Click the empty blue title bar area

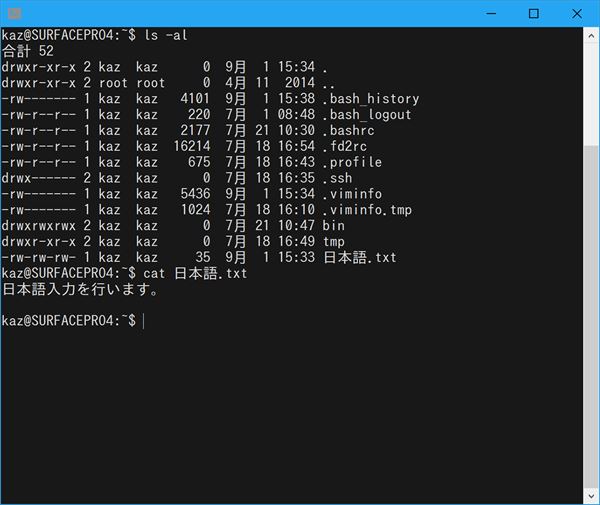pyautogui.click(x=250, y=14)
